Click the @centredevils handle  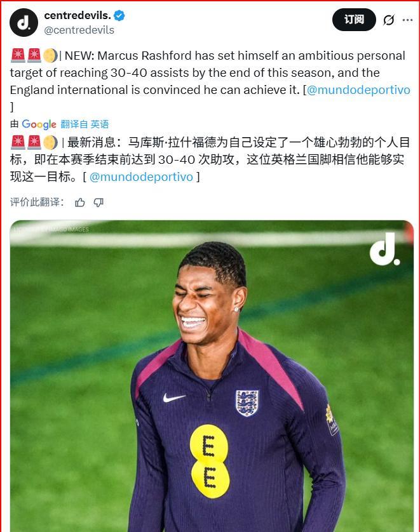[79, 30]
